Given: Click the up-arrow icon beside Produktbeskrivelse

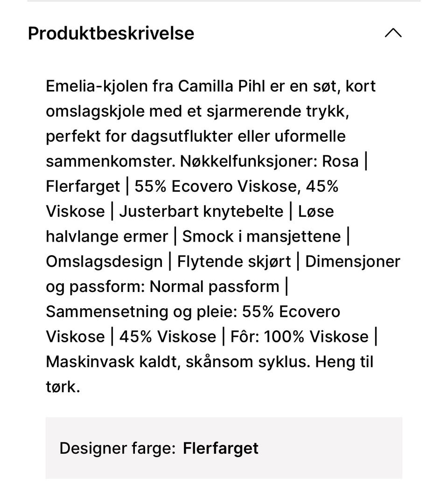Looking at the screenshot, I should (x=393, y=33).
